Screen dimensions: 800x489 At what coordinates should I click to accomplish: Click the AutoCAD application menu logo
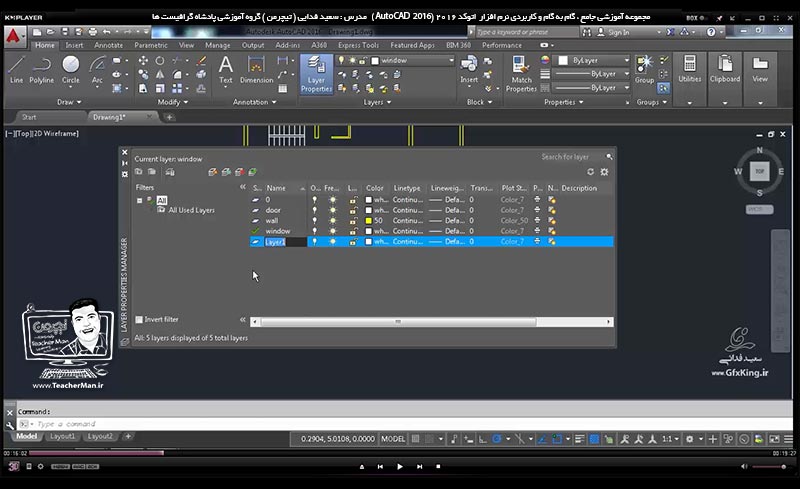[14, 36]
